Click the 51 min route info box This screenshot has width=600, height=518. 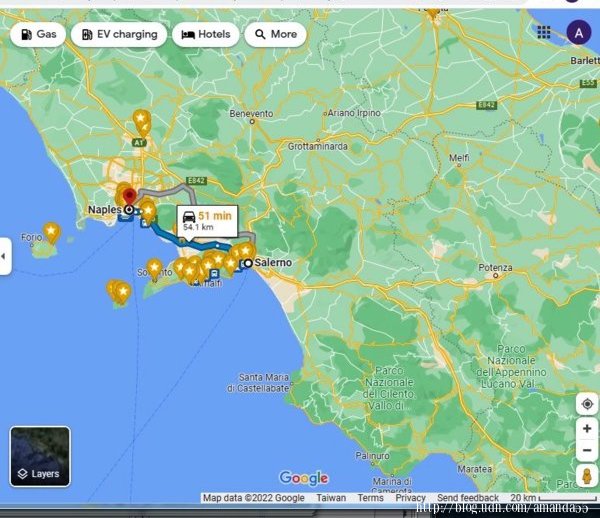pyautogui.click(x=207, y=220)
